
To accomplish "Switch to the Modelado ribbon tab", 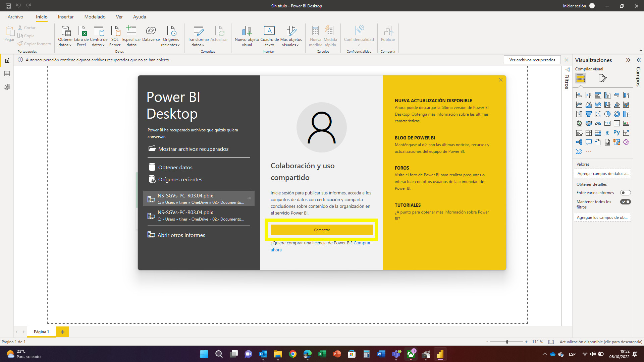I will point(95,17).
